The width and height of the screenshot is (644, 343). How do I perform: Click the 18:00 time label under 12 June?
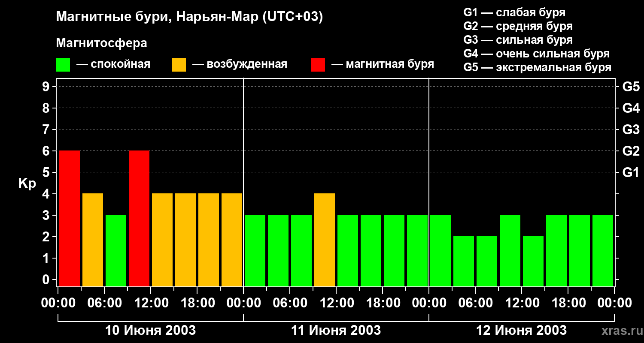(x=568, y=303)
